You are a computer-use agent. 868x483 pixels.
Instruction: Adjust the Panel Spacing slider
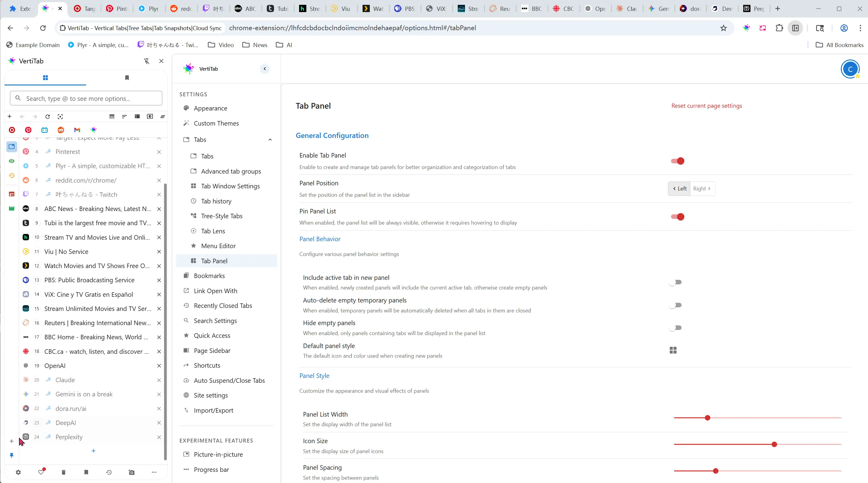pos(757,471)
